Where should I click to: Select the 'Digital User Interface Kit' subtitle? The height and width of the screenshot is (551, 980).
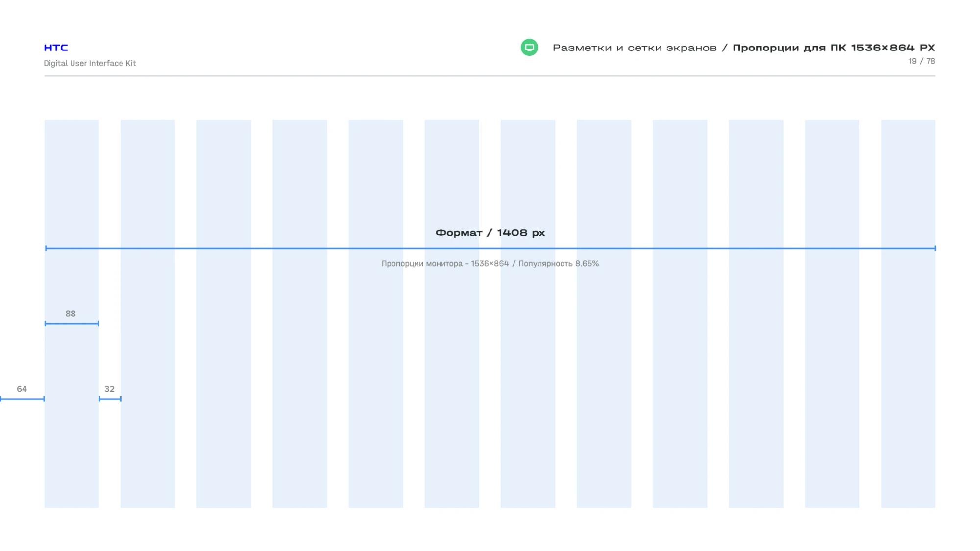tap(90, 63)
